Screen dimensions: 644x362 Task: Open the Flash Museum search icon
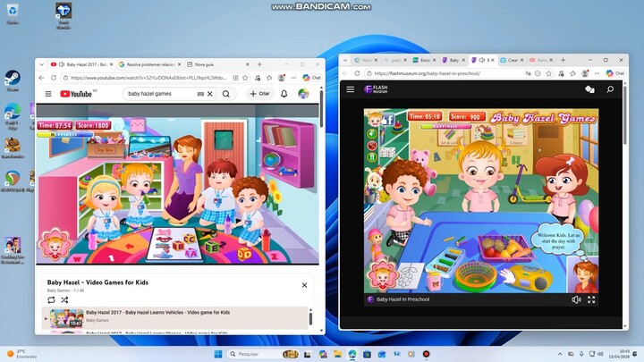coord(610,89)
